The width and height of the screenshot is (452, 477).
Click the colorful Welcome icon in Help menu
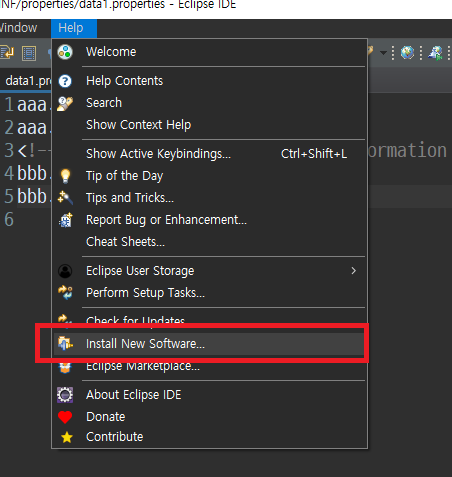point(65,52)
